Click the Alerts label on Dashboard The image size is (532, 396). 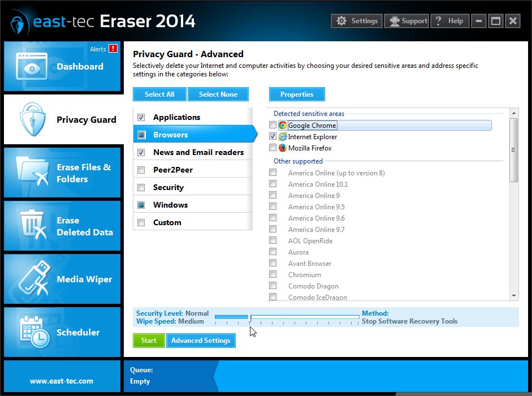pyautogui.click(x=98, y=49)
